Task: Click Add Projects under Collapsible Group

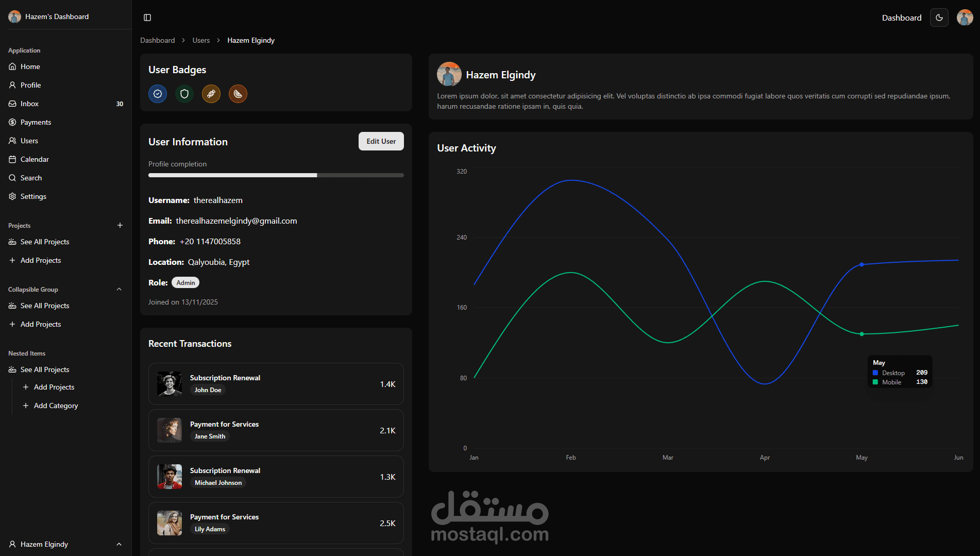Action: pyautogui.click(x=66, y=324)
